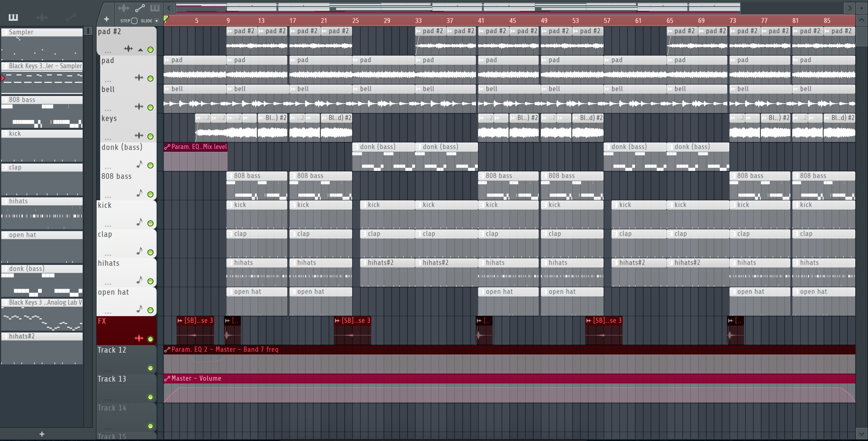Viewport: 868px width, 441px height.
Task: Click the note icon on 808 bass track
Action: coord(139,193)
